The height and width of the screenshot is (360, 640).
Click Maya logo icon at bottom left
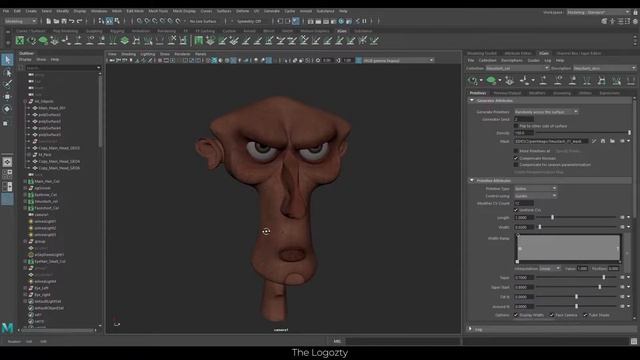[x=7, y=327]
